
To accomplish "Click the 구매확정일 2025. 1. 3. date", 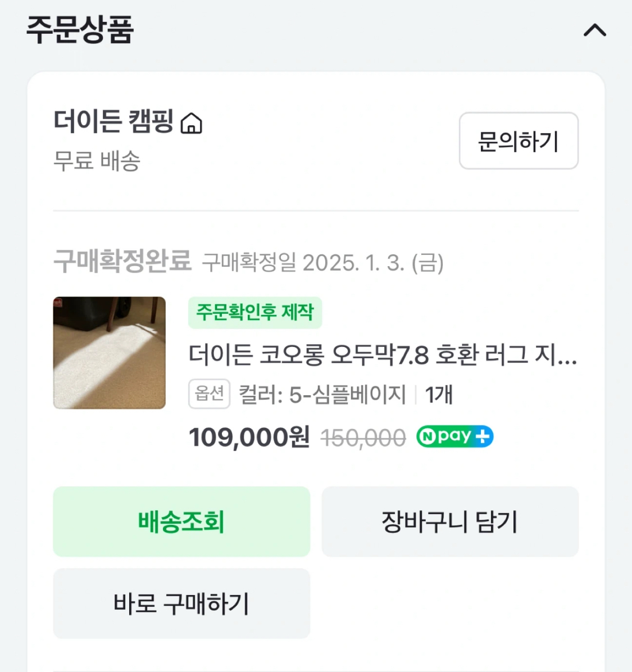I will click(x=323, y=263).
